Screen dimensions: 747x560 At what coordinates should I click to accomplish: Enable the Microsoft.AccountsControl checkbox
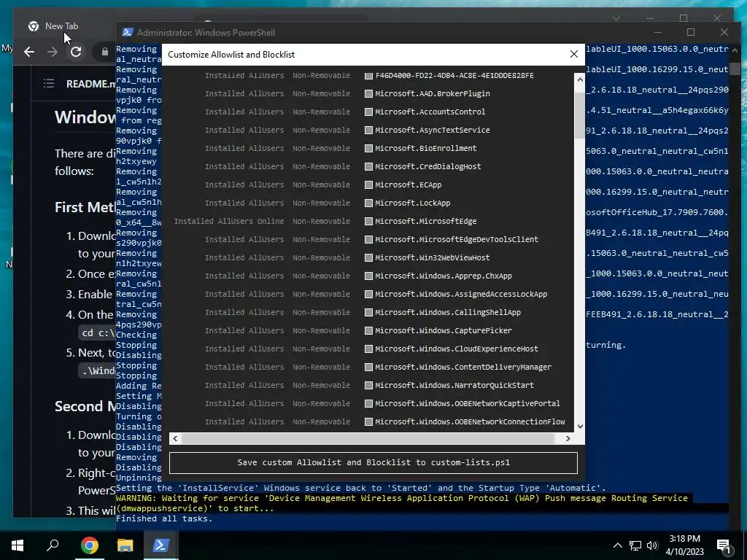(368, 112)
